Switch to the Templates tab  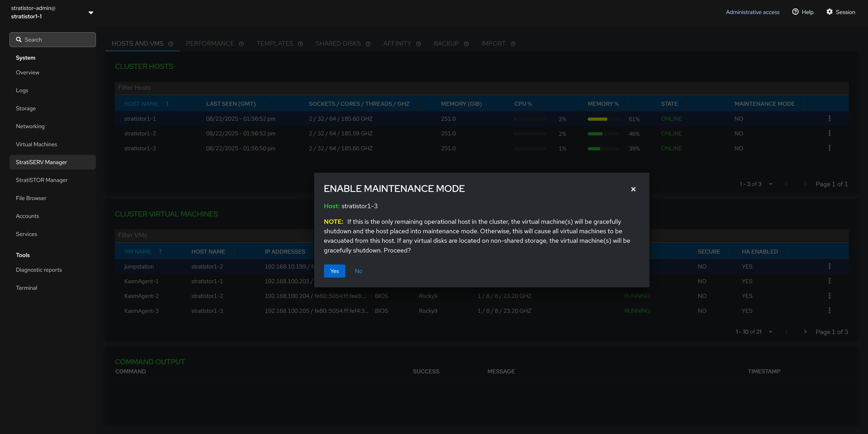pyautogui.click(x=275, y=43)
